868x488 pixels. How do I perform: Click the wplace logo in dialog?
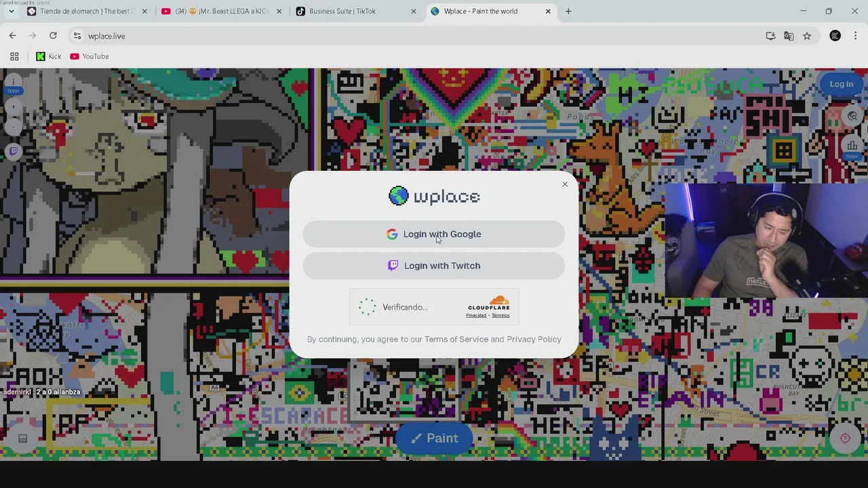click(434, 197)
